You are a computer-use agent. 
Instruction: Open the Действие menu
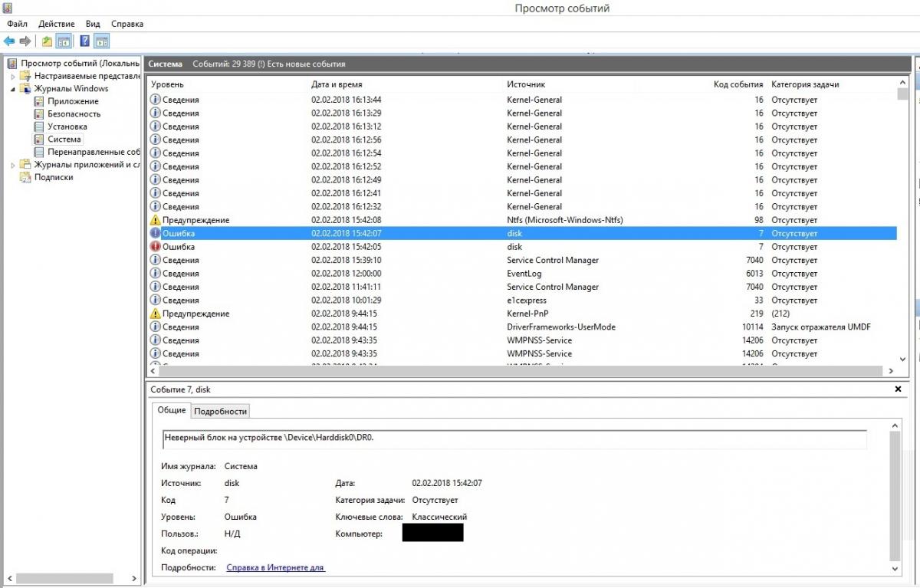56,24
